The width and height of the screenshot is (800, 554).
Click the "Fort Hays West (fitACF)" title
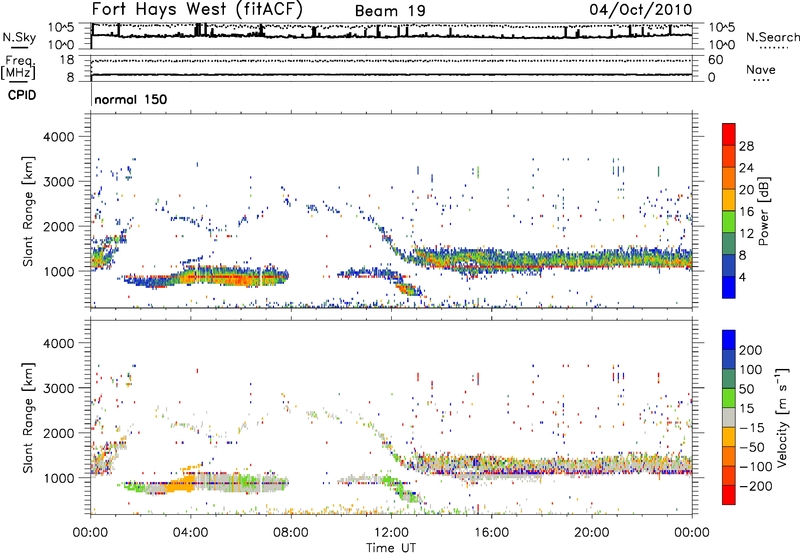pos(197,9)
